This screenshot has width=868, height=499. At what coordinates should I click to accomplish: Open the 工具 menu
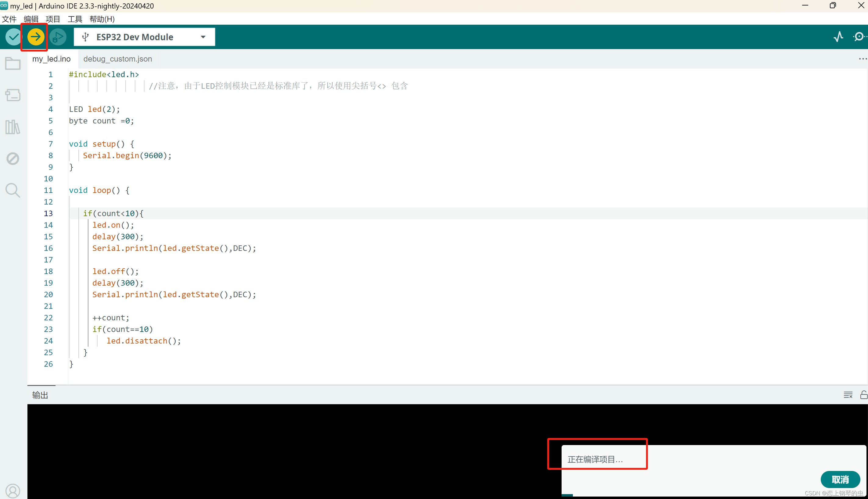pos(75,19)
